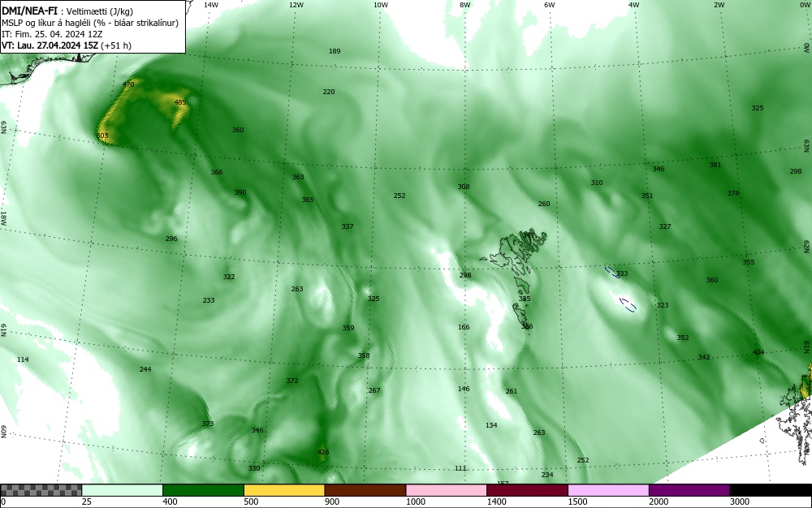Image resolution: width=812 pixels, height=508 pixels.
Task: Click the 363 value on the map
Action: pyautogui.click(x=298, y=177)
